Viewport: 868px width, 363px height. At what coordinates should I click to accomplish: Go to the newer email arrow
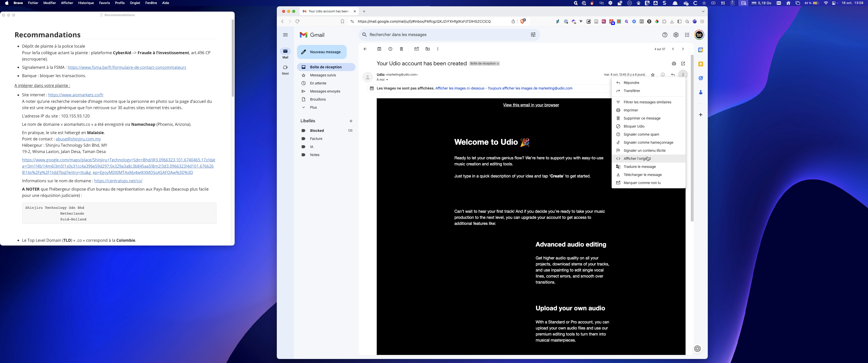coord(673,49)
